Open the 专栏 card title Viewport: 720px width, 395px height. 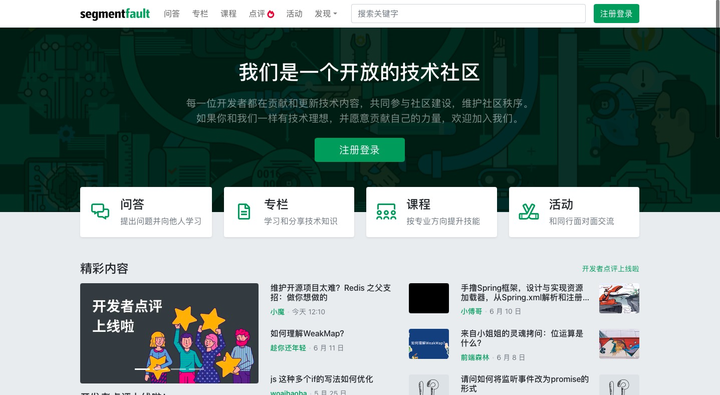[276, 204]
